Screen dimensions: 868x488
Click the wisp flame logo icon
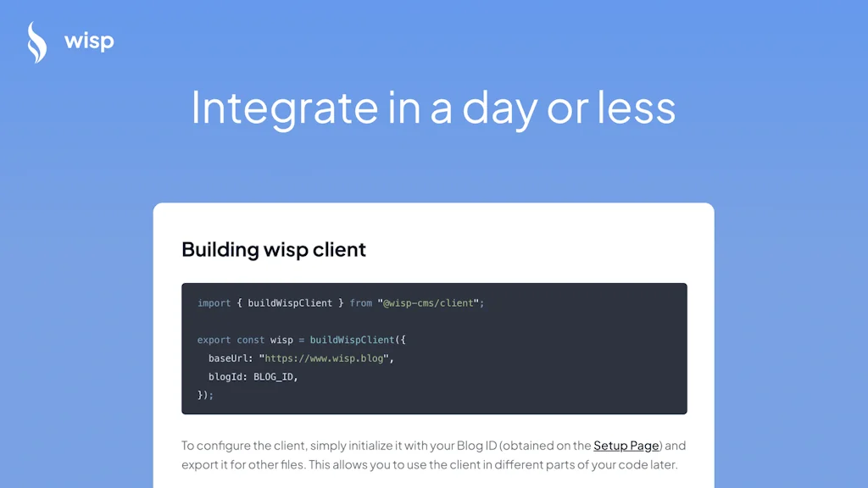pyautogui.click(x=38, y=40)
